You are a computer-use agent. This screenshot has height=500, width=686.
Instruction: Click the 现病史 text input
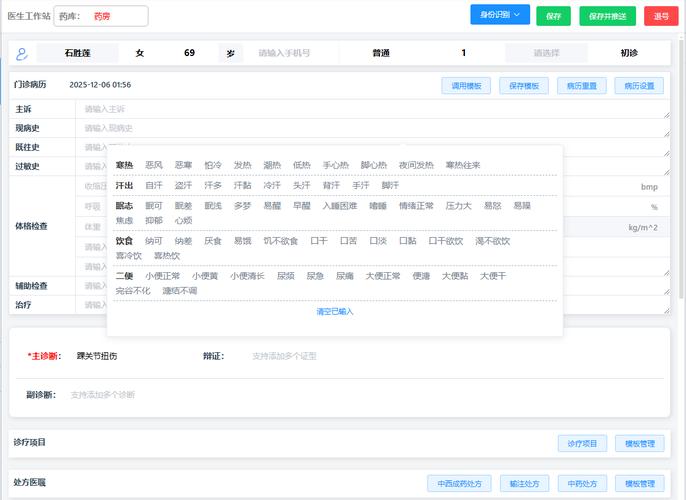point(372,128)
